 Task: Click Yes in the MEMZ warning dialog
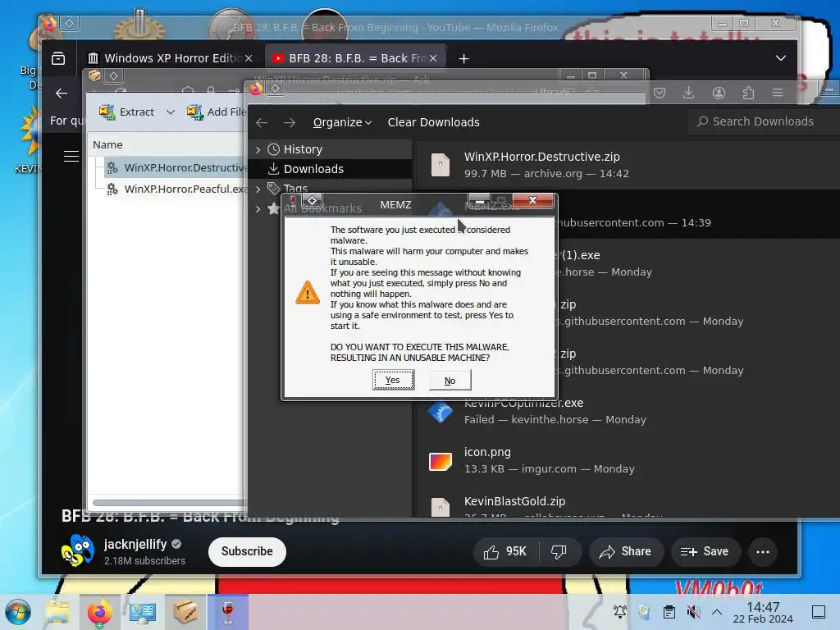[393, 380]
